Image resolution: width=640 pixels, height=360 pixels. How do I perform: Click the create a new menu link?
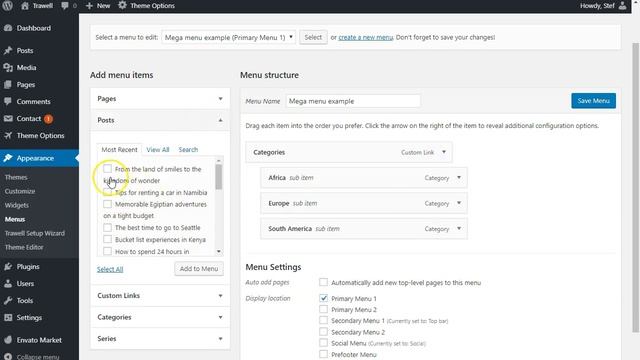pyautogui.click(x=366, y=37)
